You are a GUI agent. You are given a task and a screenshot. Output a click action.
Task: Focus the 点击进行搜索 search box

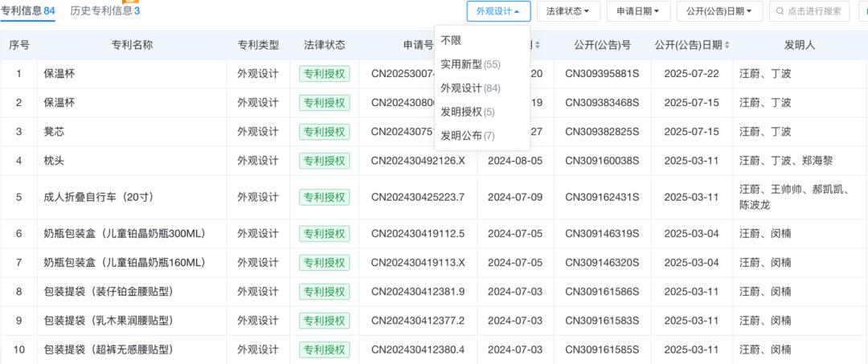click(x=809, y=11)
